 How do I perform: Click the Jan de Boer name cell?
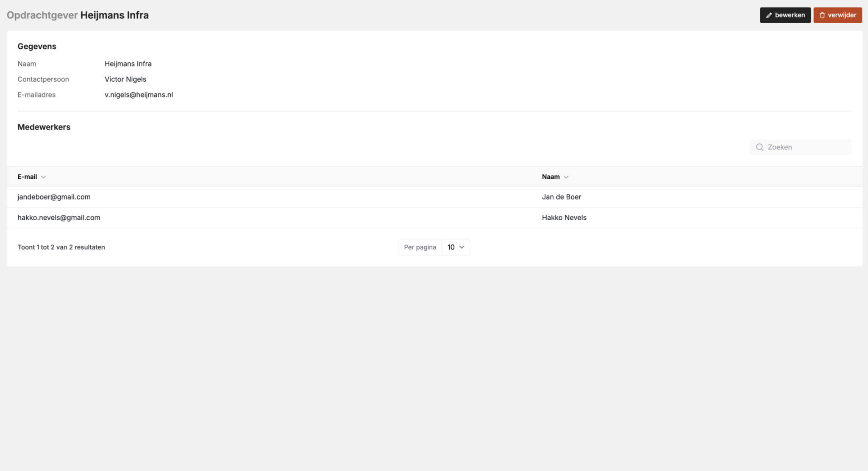(x=562, y=197)
